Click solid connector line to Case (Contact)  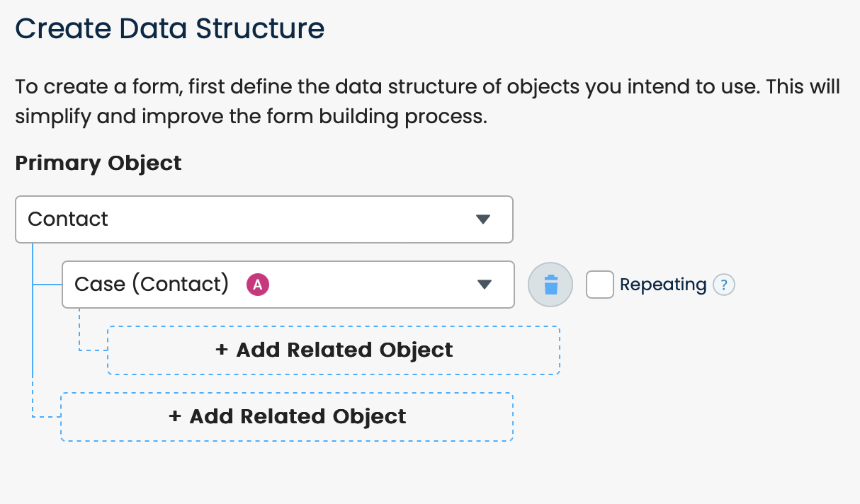(x=47, y=285)
